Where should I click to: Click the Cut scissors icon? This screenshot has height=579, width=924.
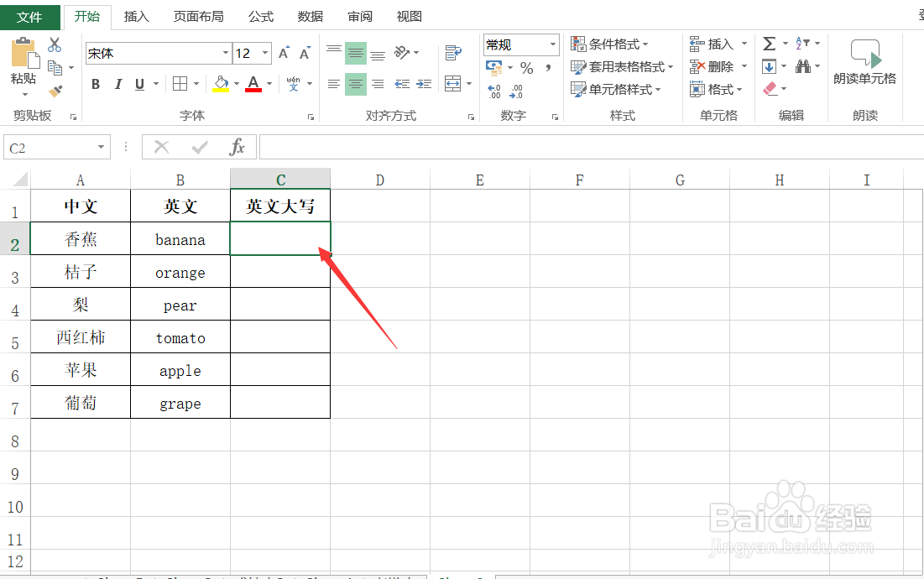click(x=55, y=44)
